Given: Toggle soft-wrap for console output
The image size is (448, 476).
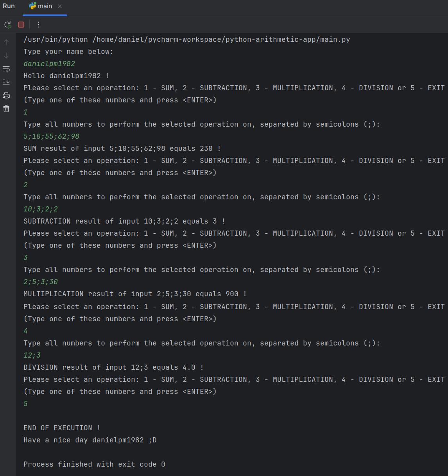Looking at the screenshot, I should (x=6, y=69).
